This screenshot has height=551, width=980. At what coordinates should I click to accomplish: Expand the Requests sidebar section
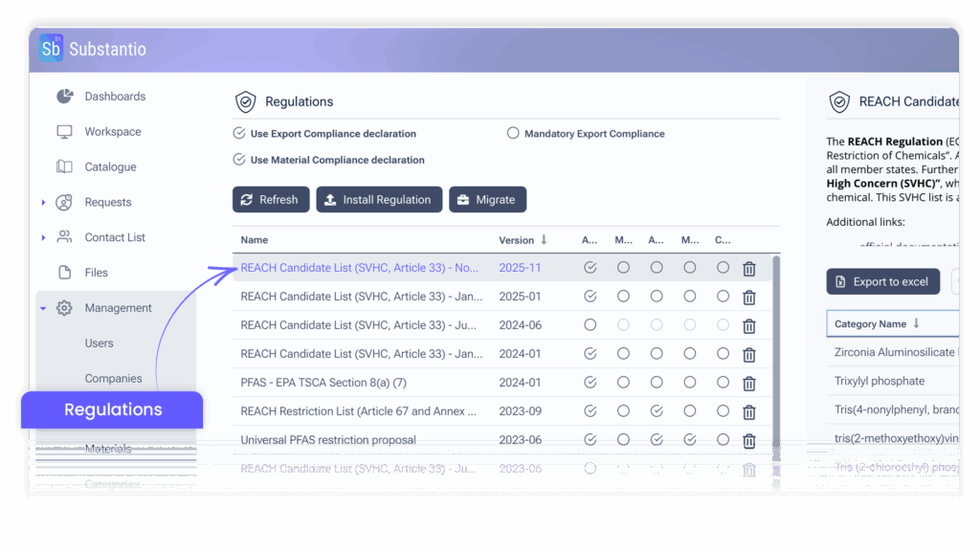tap(43, 202)
